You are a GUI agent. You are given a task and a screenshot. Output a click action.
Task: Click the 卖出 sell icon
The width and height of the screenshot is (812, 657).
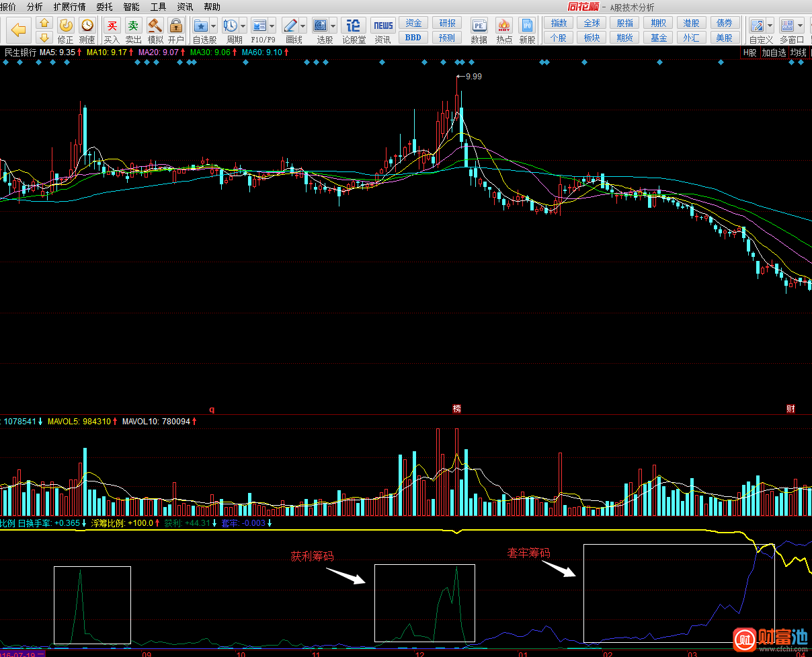[134, 30]
